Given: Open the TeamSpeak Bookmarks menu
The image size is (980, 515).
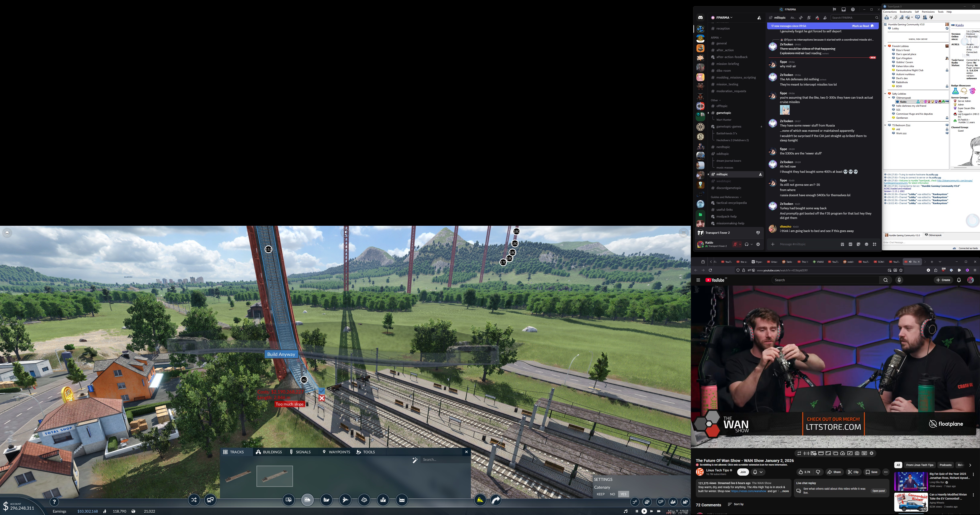Looking at the screenshot, I should coord(905,12).
